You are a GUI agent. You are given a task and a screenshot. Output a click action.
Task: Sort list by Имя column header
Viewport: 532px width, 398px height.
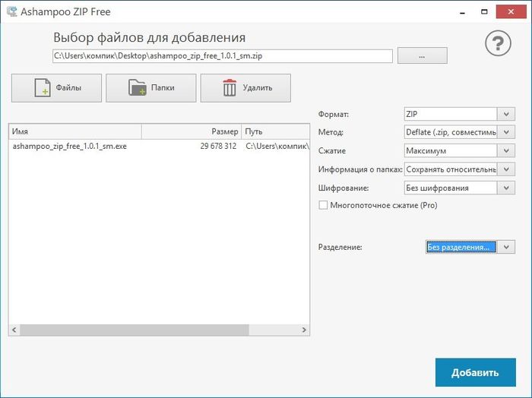74,131
